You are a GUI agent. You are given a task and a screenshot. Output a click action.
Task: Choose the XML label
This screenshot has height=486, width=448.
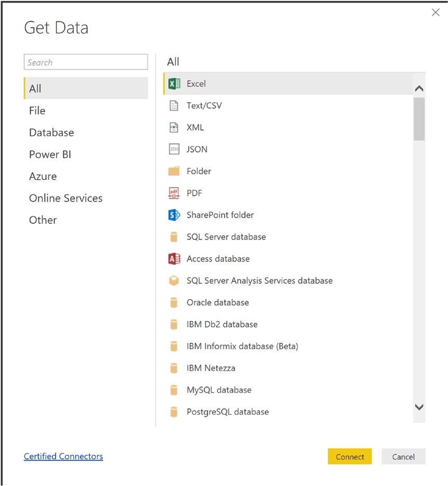pos(195,128)
